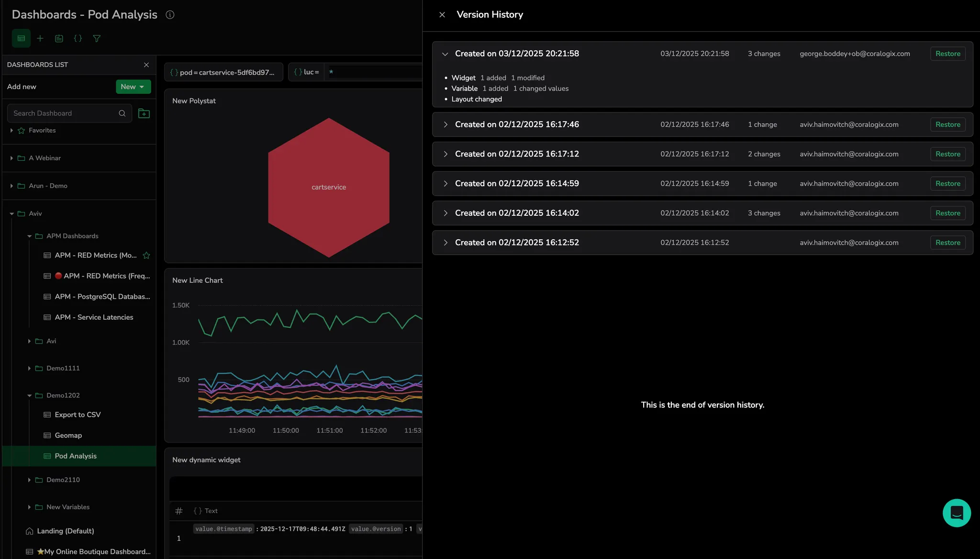Click the info icon beside dashboard title
Image resolution: width=980 pixels, height=559 pixels.
(170, 15)
